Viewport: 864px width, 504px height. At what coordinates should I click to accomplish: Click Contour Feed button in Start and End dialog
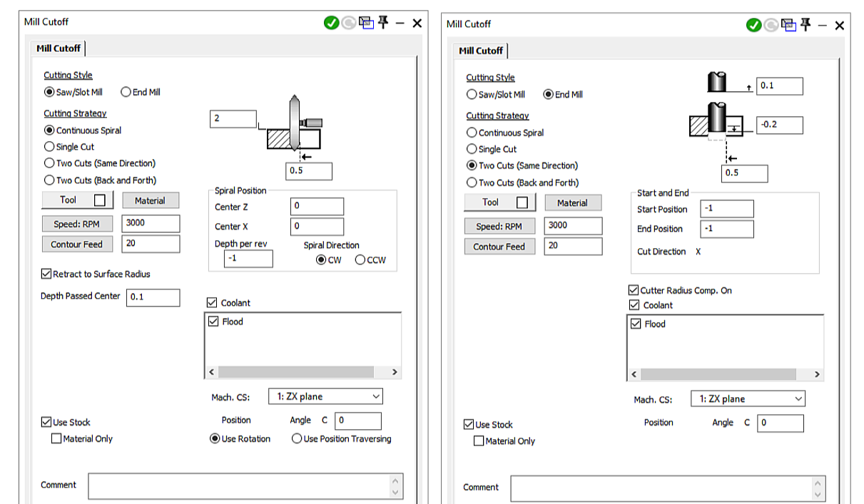tap(499, 246)
